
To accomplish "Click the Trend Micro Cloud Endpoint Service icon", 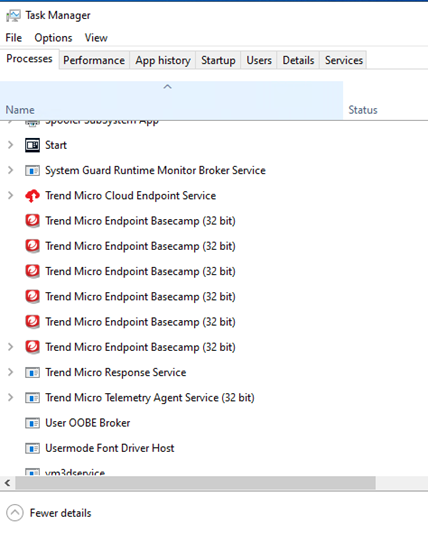I will (32, 196).
